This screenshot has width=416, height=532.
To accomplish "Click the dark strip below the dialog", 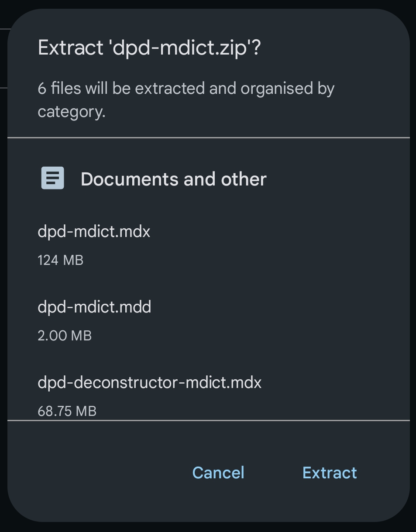I will (x=208, y=527).
